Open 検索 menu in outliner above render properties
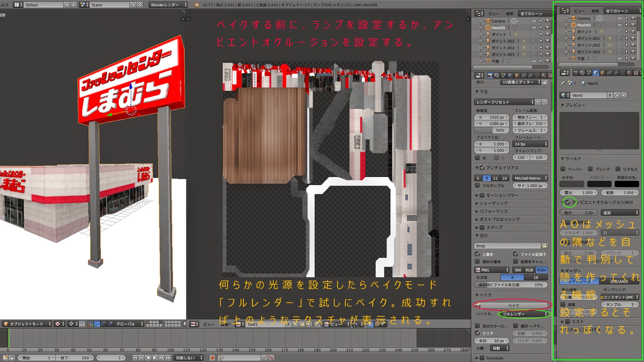The image size is (644, 362). click(510, 14)
